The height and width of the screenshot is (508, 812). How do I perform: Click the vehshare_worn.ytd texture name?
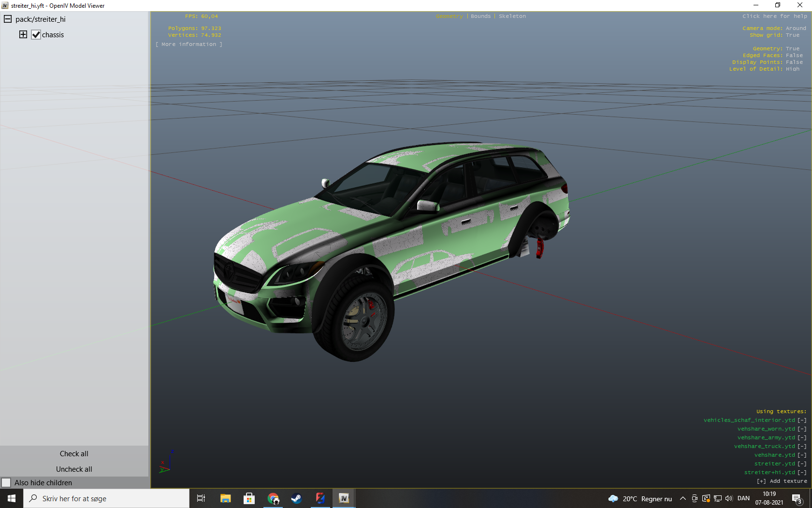766,429
